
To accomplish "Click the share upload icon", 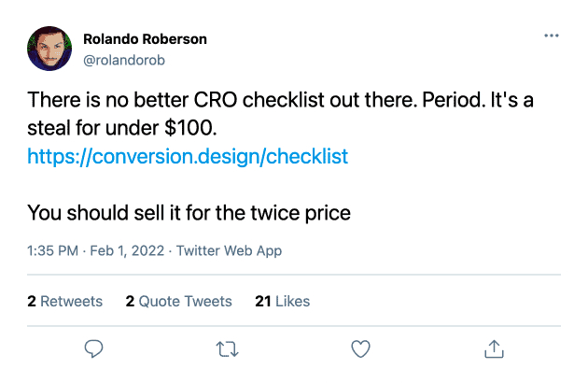I will click(493, 349).
